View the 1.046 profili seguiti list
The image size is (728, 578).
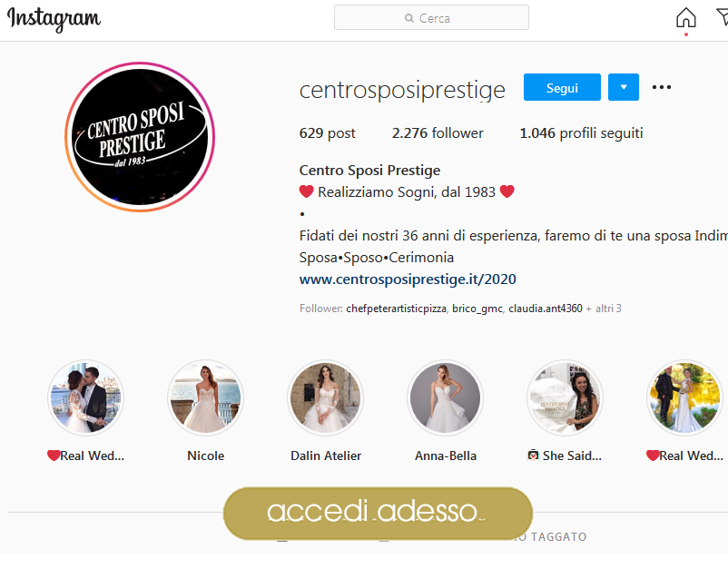(581, 133)
